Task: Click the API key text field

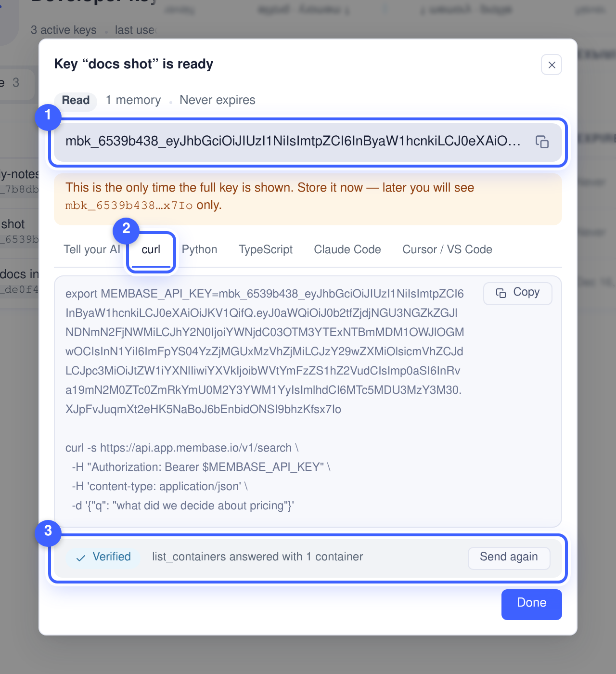Action: pos(308,142)
